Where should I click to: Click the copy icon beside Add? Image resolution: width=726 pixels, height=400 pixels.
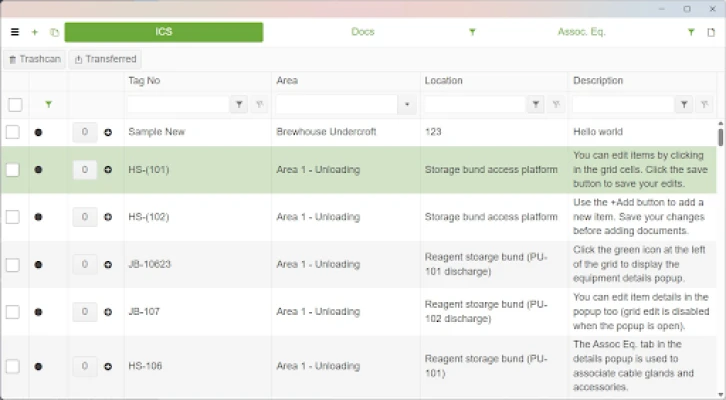point(54,32)
